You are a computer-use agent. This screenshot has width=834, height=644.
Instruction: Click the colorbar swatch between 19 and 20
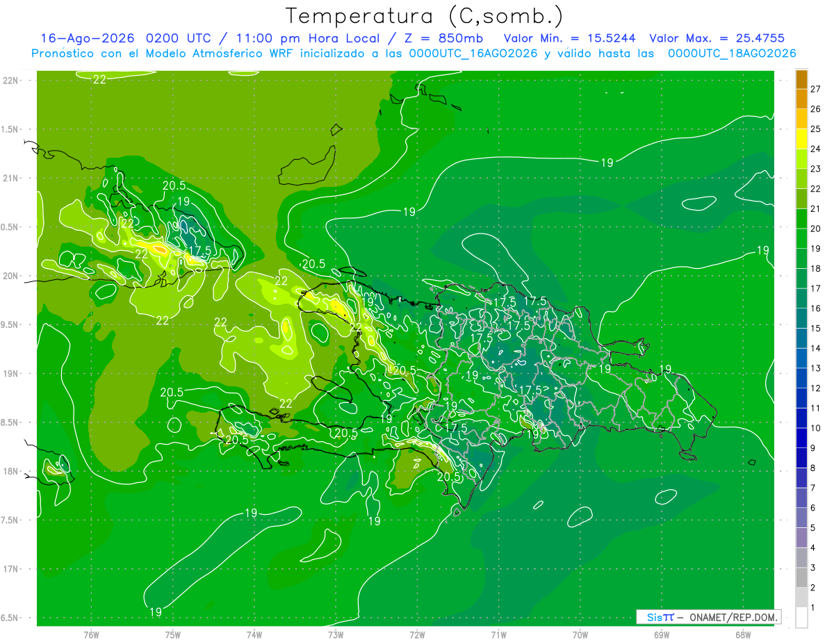point(801,238)
